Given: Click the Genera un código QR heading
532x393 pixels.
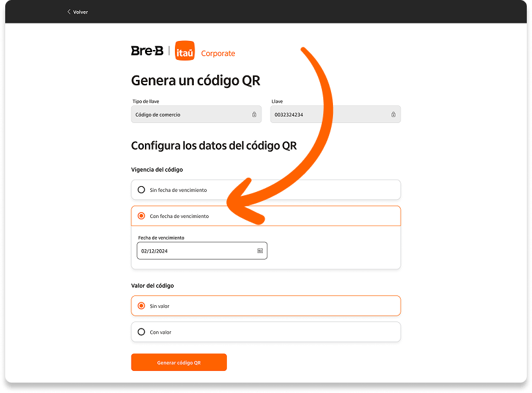Looking at the screenshot, I should 196,81.
